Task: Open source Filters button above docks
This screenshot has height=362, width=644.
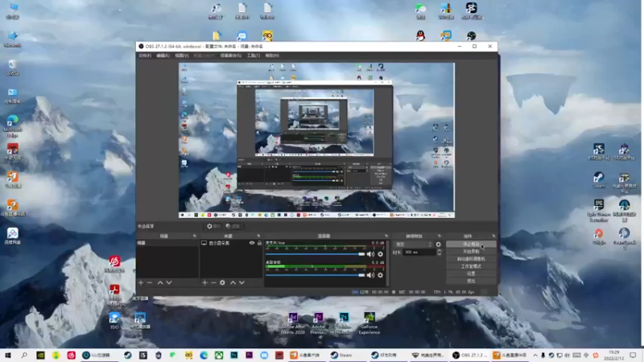Action: [x=233, y=226]
